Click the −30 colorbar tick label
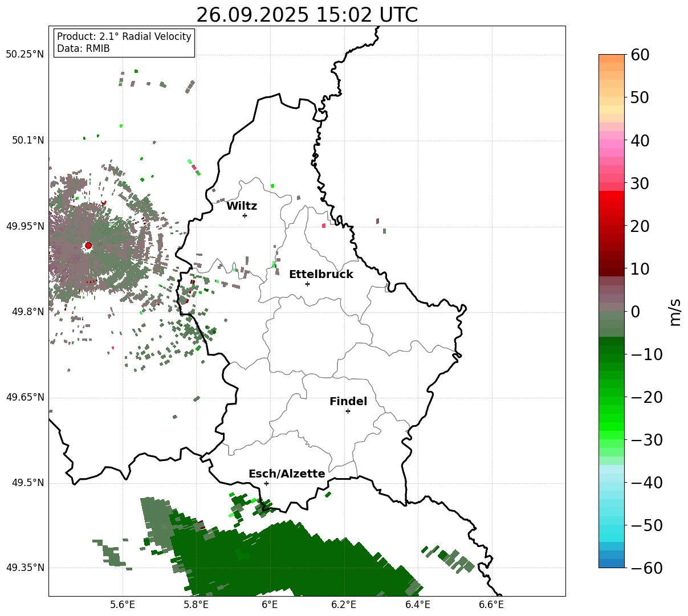Screen dimensions: 688x616 click(646, 440)
